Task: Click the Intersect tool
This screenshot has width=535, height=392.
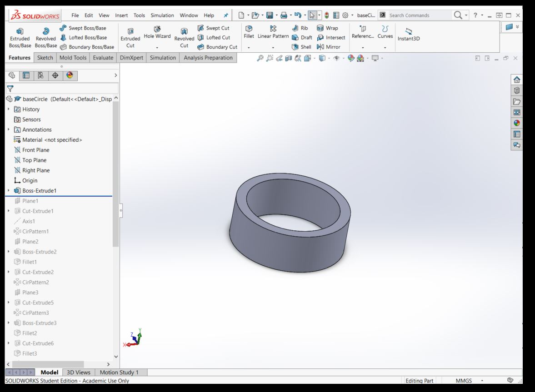Action: [331, 38]
